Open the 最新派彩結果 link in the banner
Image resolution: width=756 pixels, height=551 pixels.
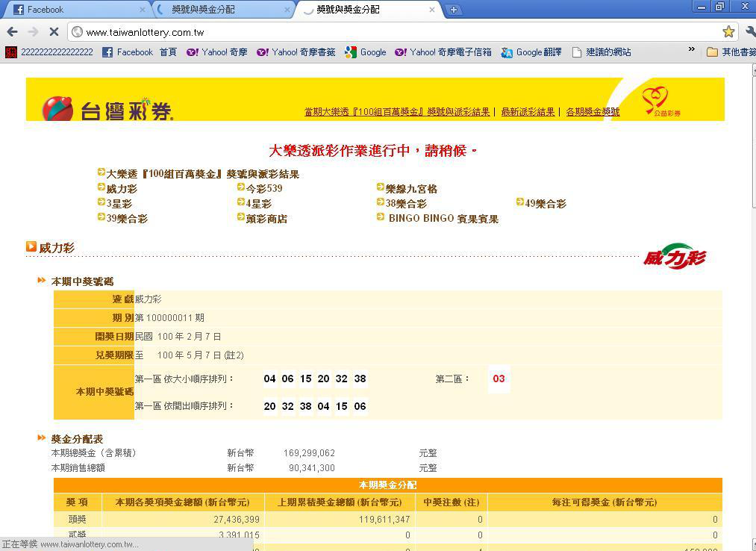tap(528, 112)
